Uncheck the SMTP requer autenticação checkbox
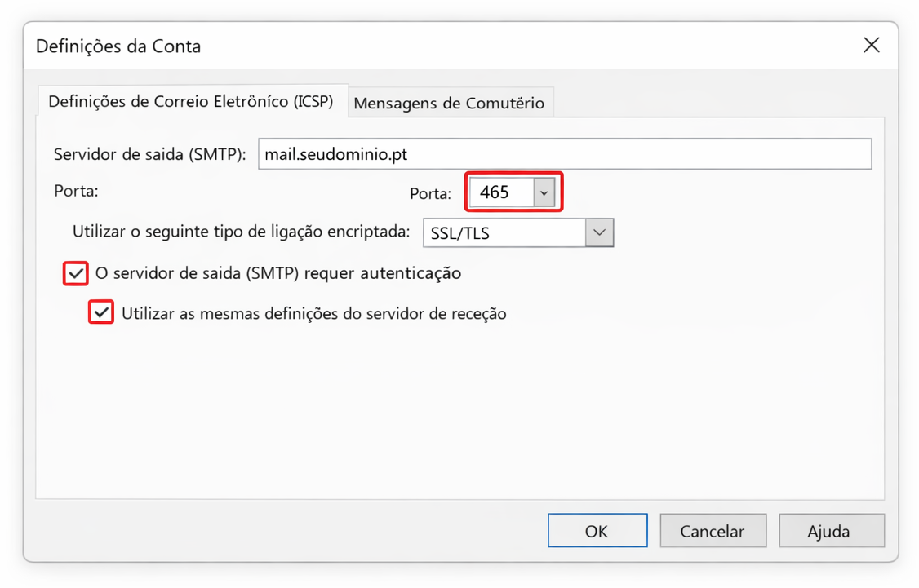919x588 pixels. [x=76, y=273]
